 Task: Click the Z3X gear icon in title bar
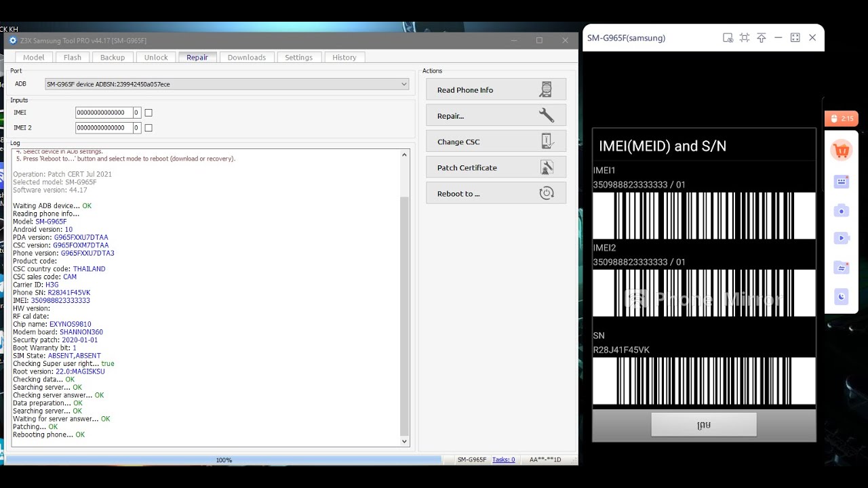click(12, 41)
